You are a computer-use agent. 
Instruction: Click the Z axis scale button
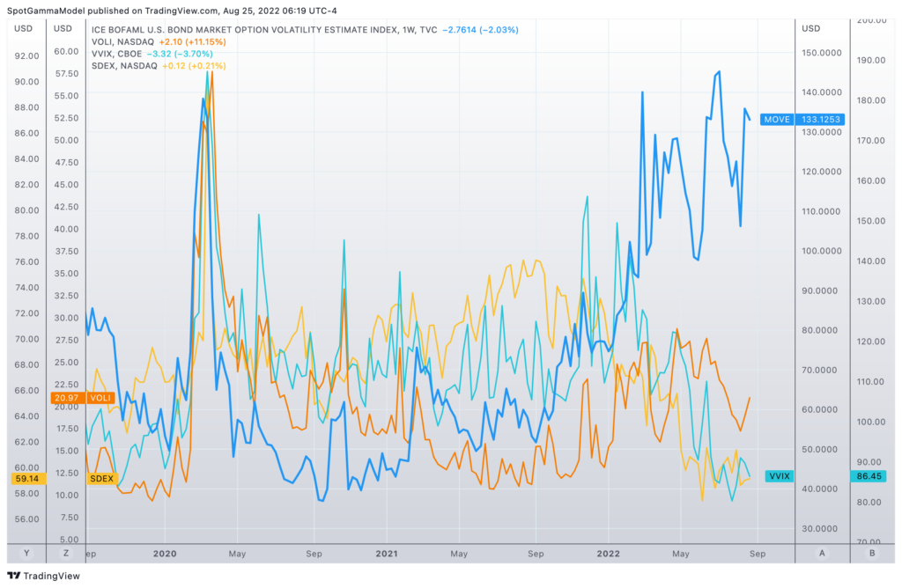66,553
